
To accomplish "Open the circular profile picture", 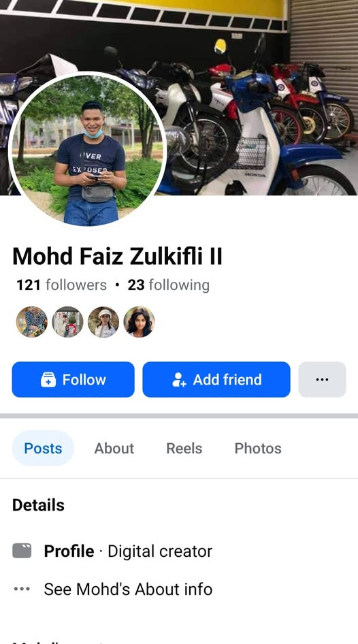I will coord(87,150).
